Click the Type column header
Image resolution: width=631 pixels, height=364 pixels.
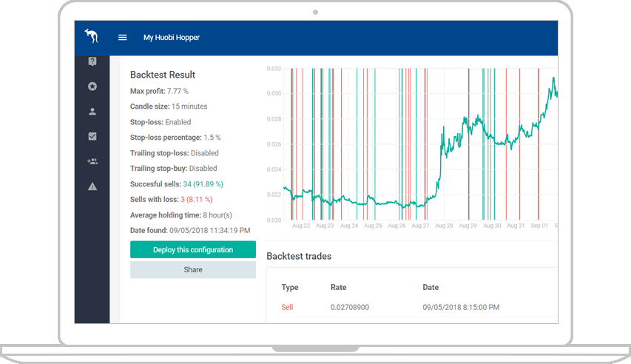coord(290,288)
